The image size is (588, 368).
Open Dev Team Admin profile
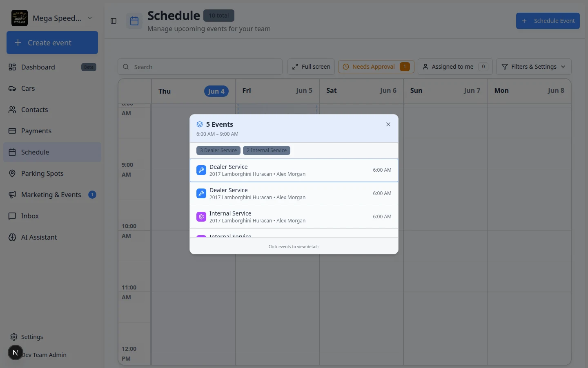click(x=44, y=355)
